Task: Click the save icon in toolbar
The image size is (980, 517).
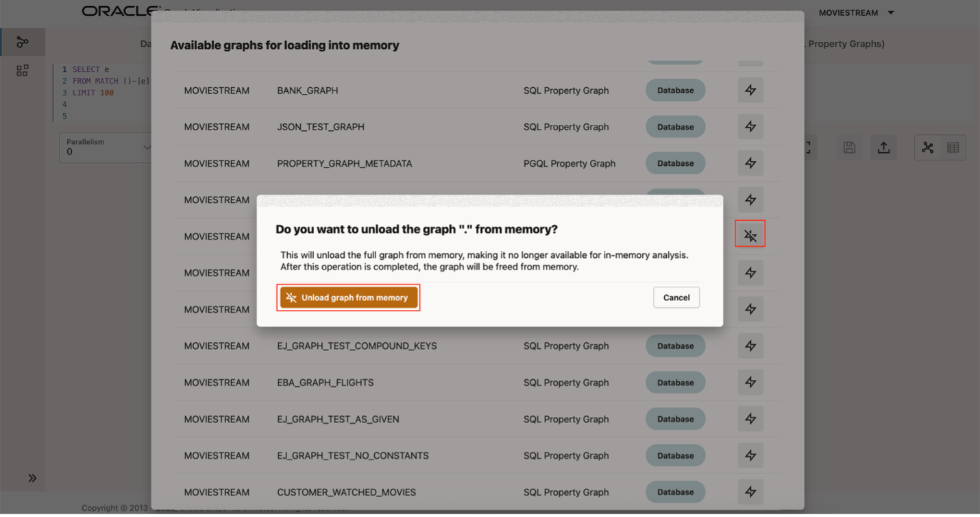Action: point(849,147)
